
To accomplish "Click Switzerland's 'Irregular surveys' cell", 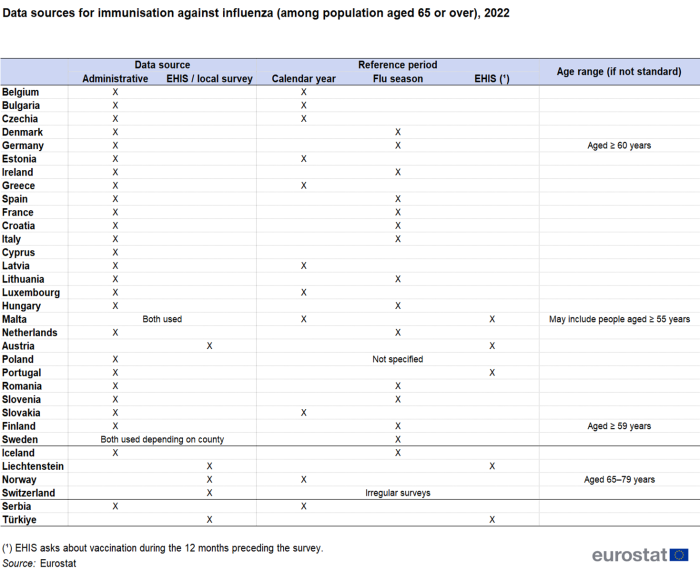I will click(398, 493).
